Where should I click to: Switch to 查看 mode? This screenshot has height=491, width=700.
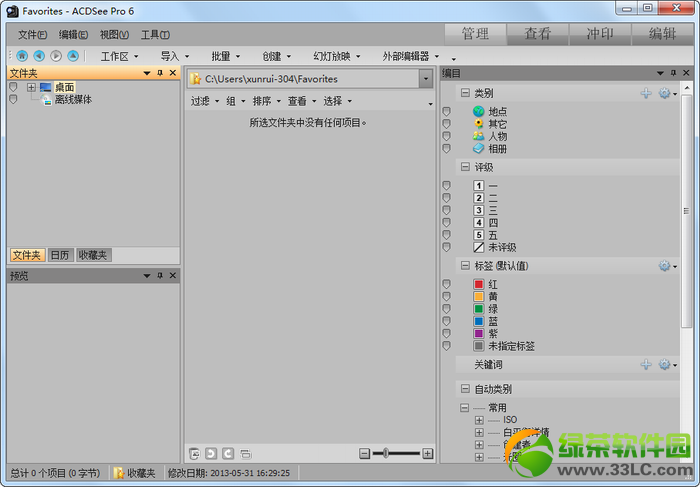(538, 34)
